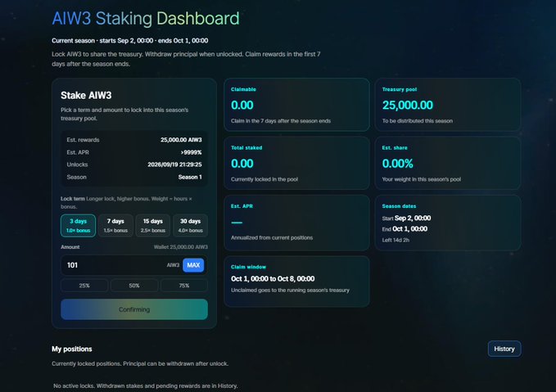This screenshot has width=556, height=392.
Task: Click the Start Sep 2, 00:00 line
Action: (x=406, y=218)
